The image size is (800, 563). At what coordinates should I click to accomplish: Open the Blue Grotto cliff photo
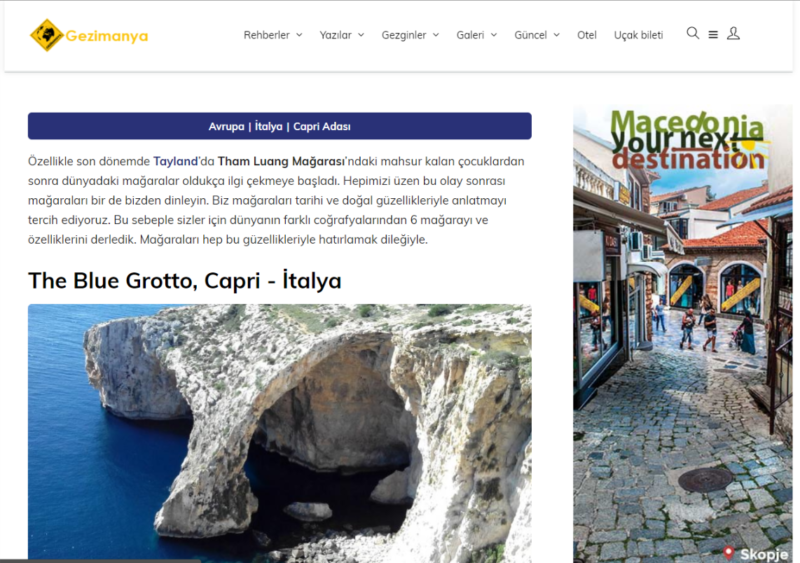pos(280,433)
